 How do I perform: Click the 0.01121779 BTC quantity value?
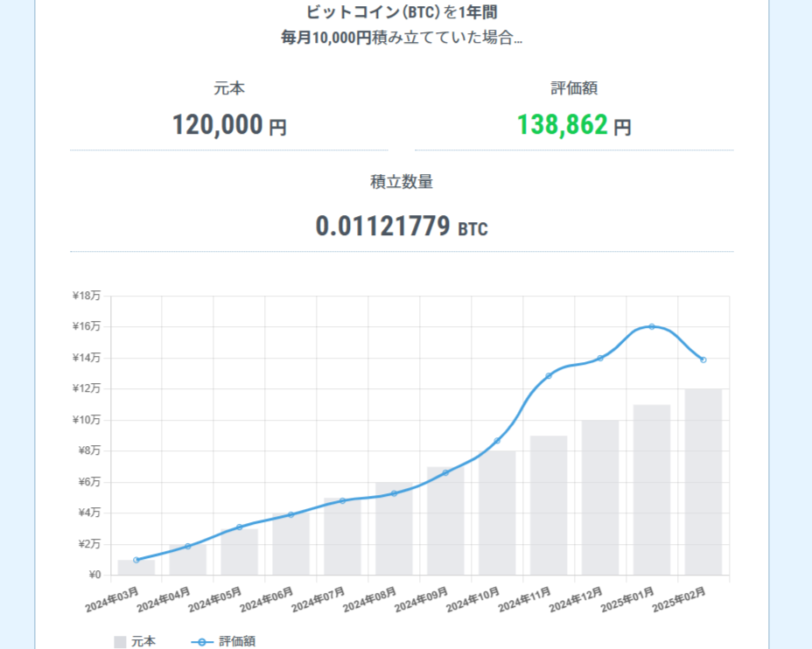pyautogui.click(x=402, y=227)
